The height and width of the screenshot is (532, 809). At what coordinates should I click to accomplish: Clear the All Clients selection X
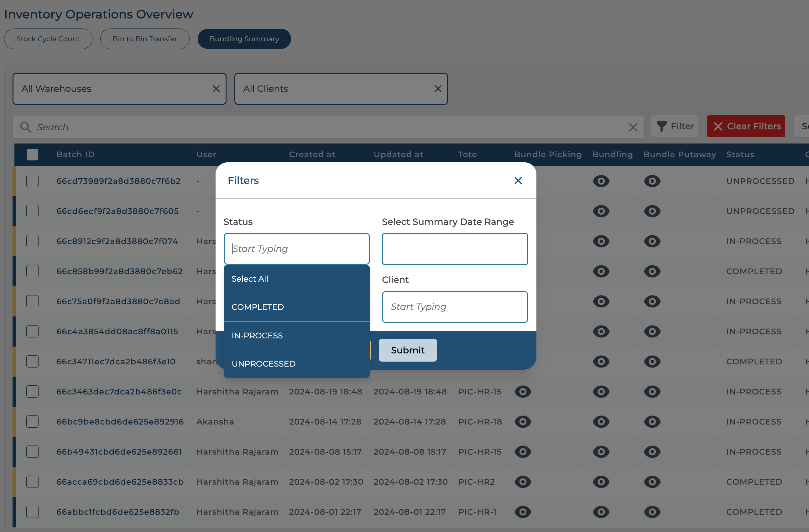tap(437, 89)
